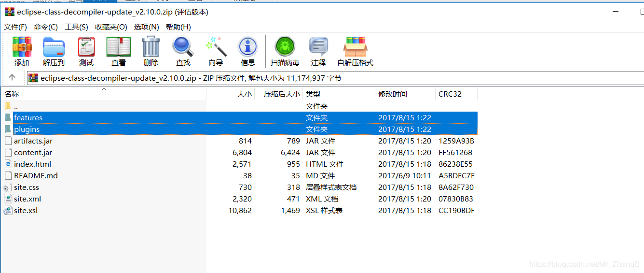Sort by Packed size (压缩后大小) header
Viewport: 644px width, 273px height.
click(278, 94)
